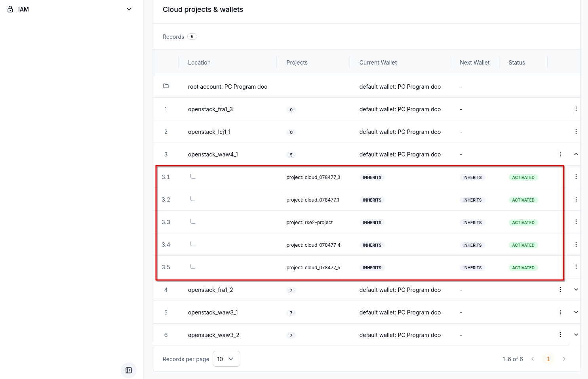Image resolution: width=588 pixels, height=379 pixels.
Task: Expand the openstack_fra1_2 row
Action: pyautogui.click(x=576, y=289)
